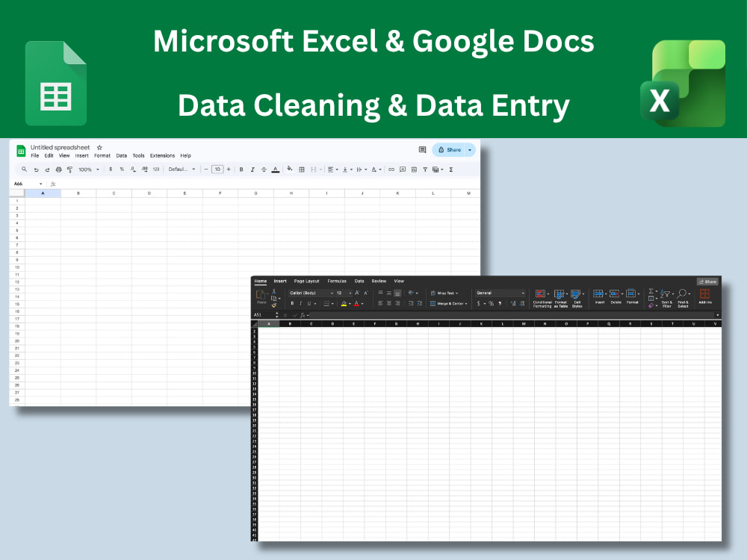Viewport: 747px width, 560px height.
Task: Expand the Excel formula bar arrow
Action: [x=717, y=315]
